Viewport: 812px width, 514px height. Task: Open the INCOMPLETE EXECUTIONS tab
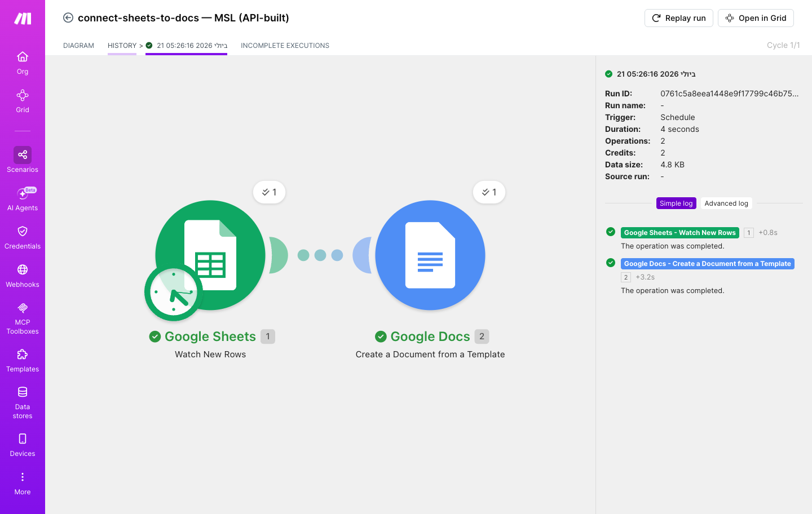(x=285, y=46)
